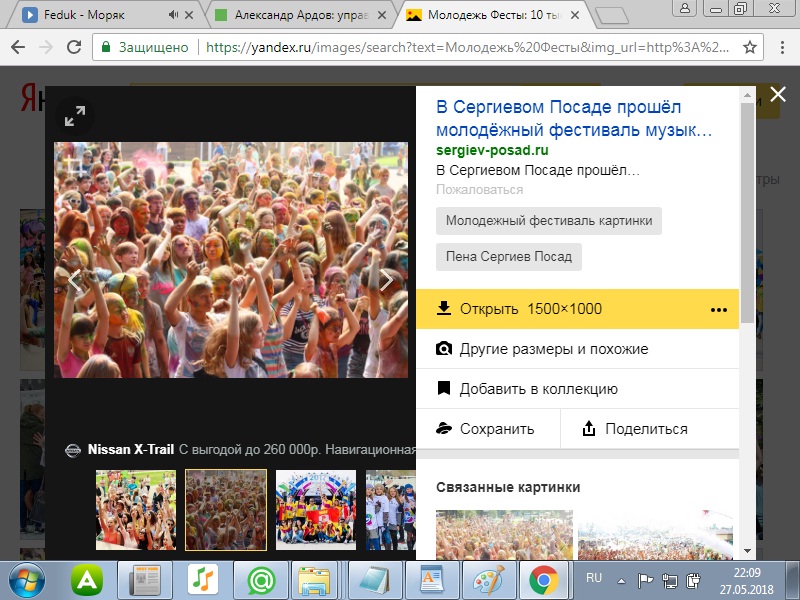Open the Windows Start menu
The width and height of the screenshot is (800, 600).
pyautogui.click(x=26, y=581)
